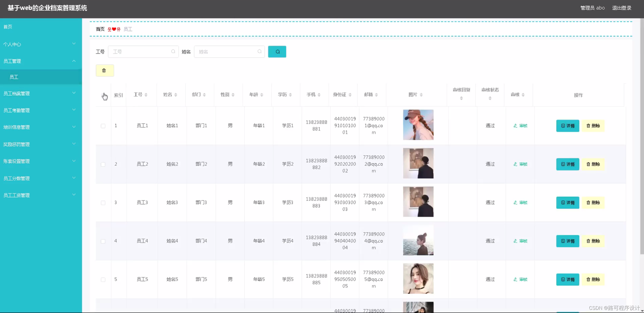Expand the 员工考勤管理 sidebar menu
Screen dimensions: 644x313
(40, 110)
